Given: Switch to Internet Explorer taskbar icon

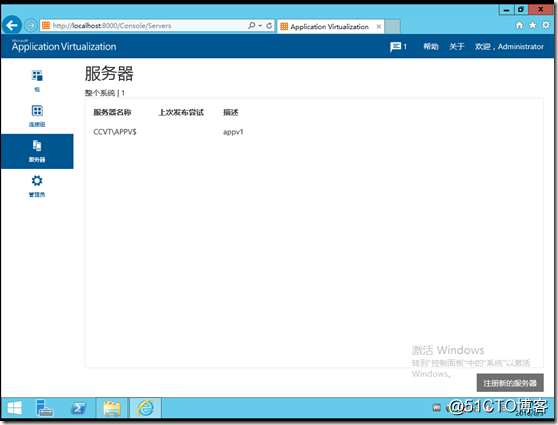Looking at the screenshot, I should tap(146, 408).
